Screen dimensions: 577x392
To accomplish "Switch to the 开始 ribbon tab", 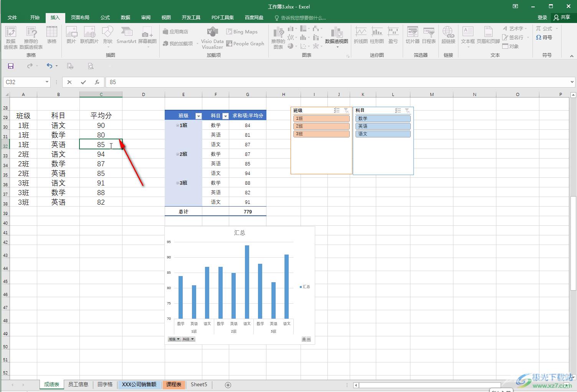I will 35,18.
